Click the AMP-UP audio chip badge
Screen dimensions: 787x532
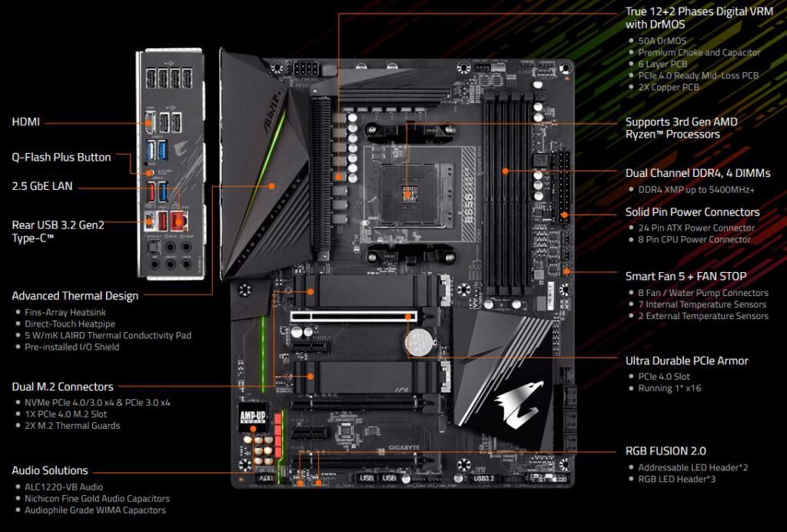pyautogui.click(x=253, y=417)
